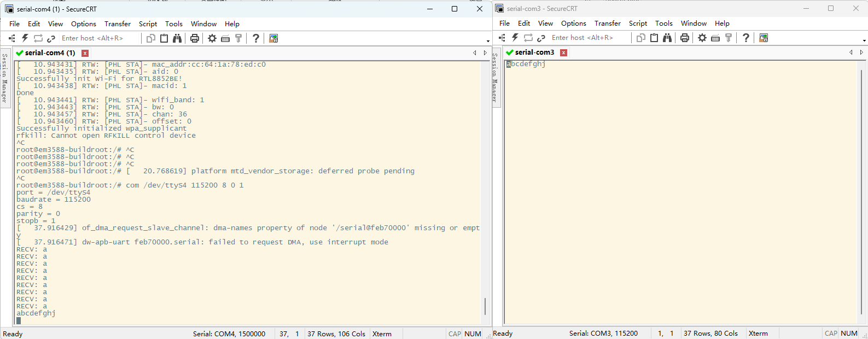The height and width of the screenshot is (339, 868).
Task: Click Public Key assistant icon in COM3 window
Action: tap(729, 38)
